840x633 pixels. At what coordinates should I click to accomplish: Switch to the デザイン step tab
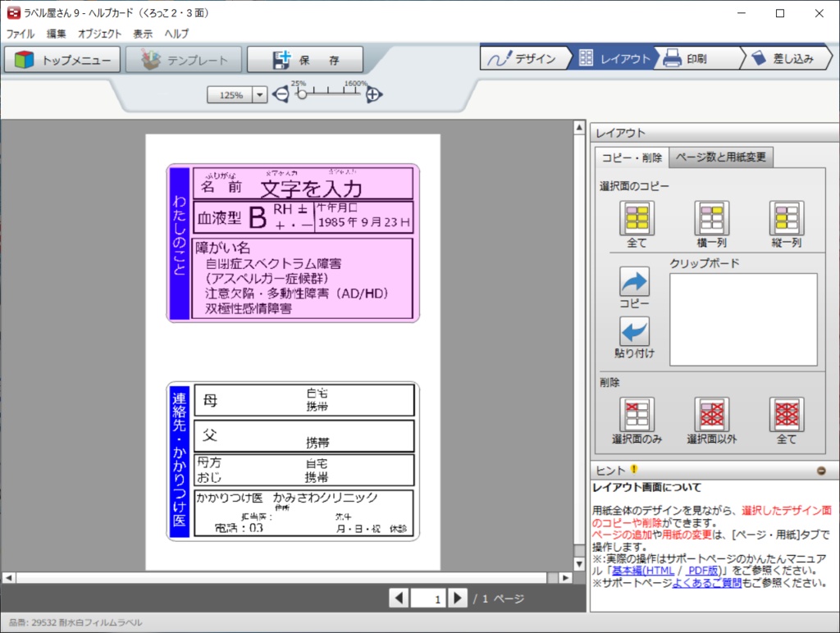524,58
